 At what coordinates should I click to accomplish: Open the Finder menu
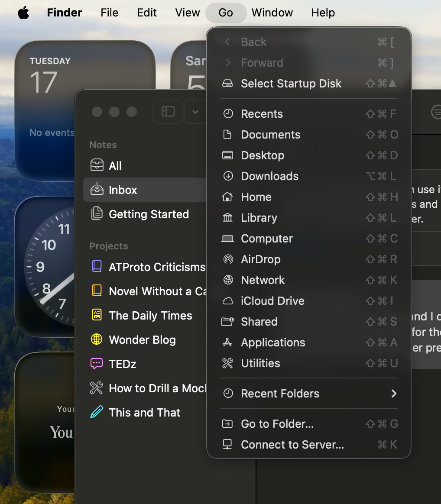pyautogui.click(x=65, y=13)
